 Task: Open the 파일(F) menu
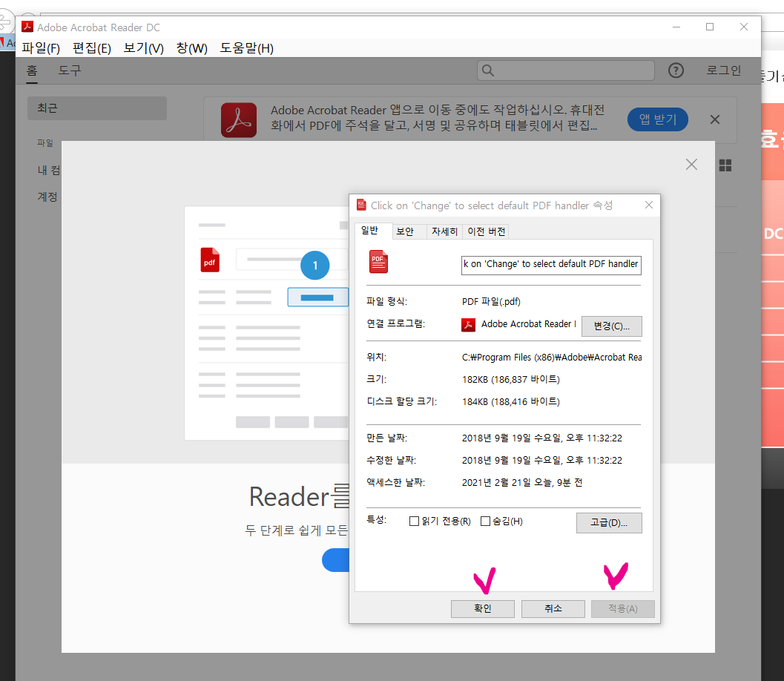(x=41, y=48)
